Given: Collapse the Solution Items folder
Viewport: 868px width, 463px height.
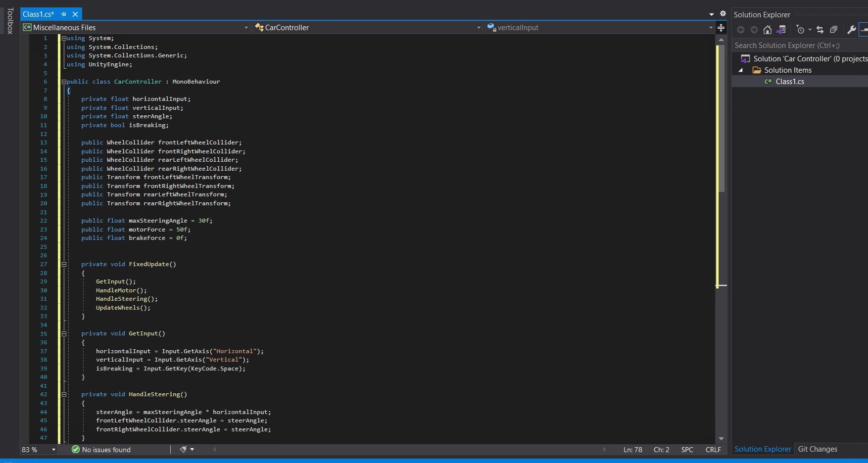Looking at the screenshot, I should coord(741,70).
